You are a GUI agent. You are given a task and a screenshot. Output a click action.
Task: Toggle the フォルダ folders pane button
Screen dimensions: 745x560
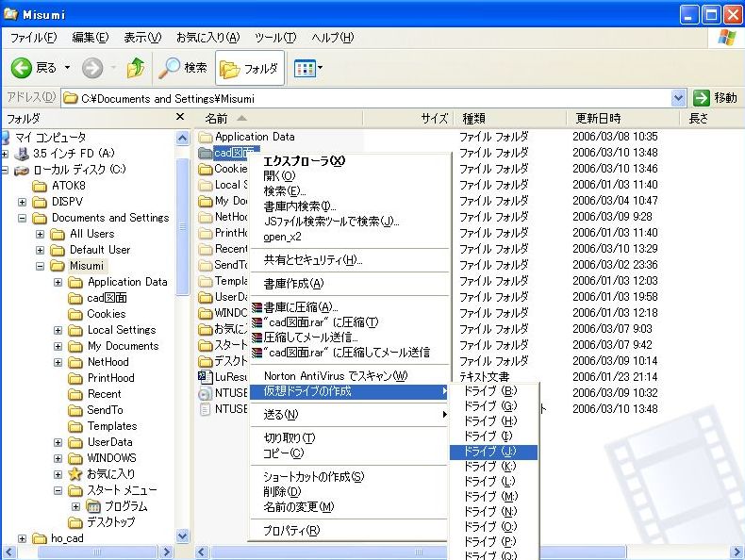tap(250, 69)
